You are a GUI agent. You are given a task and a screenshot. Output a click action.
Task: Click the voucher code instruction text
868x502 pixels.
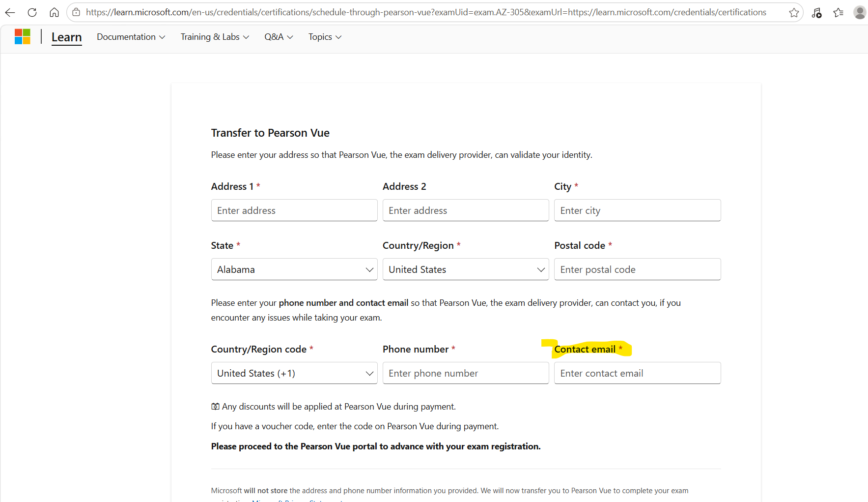point(355,426)
